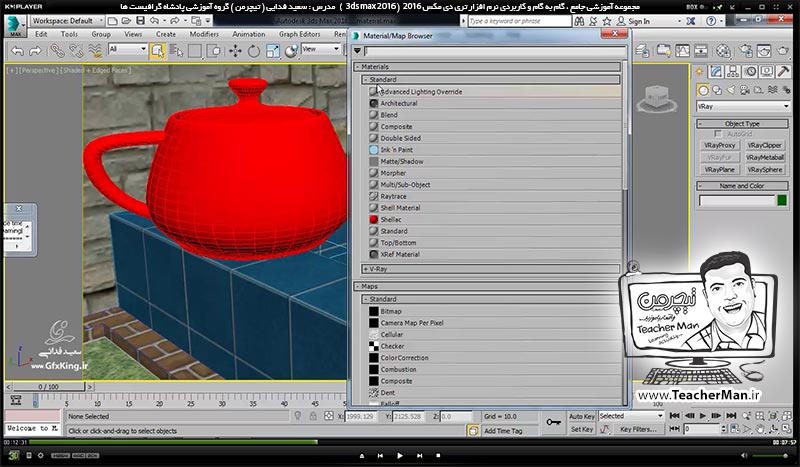Select the Cameras category in Create panel

click(x=745, y=90)
